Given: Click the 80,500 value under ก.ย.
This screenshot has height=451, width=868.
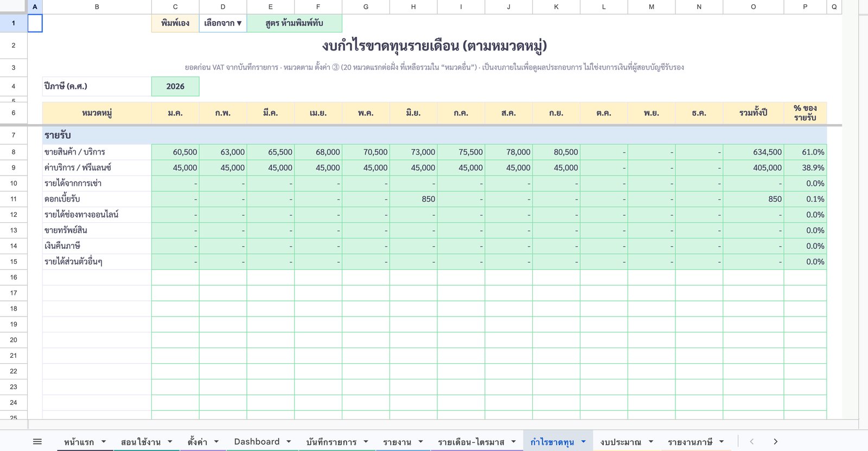Looking at the screenshot, I should click(556, 152).
